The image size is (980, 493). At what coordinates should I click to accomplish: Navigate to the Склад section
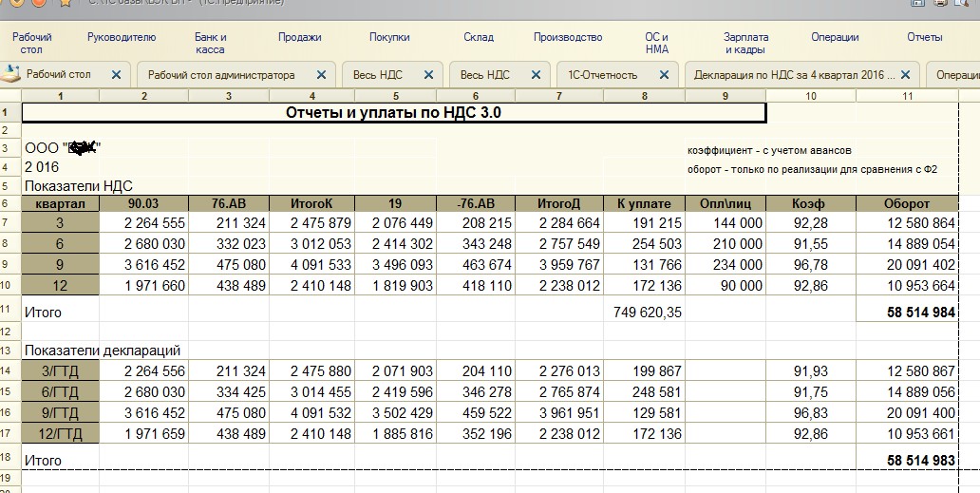479,38
